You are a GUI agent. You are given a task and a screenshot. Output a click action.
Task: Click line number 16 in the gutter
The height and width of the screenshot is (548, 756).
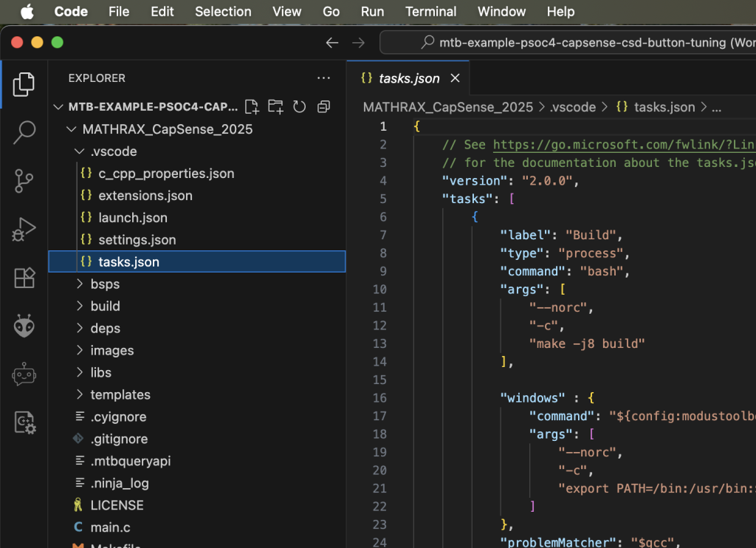point(379,398)
